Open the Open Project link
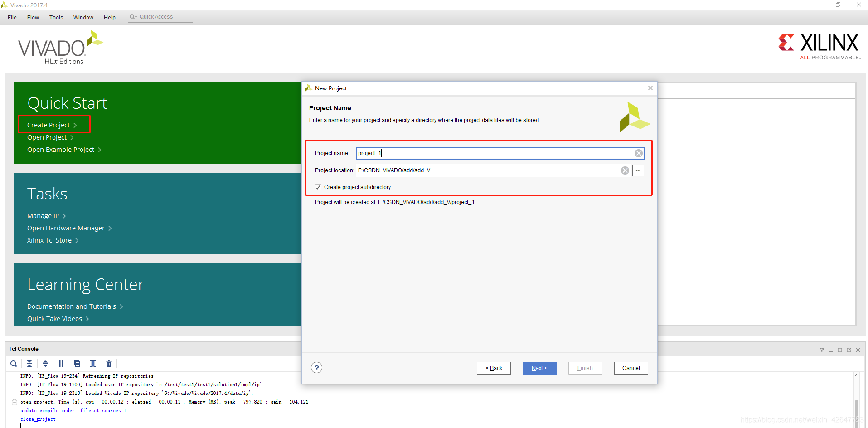Viewport: 868px width, 428px height. [47, 137]
